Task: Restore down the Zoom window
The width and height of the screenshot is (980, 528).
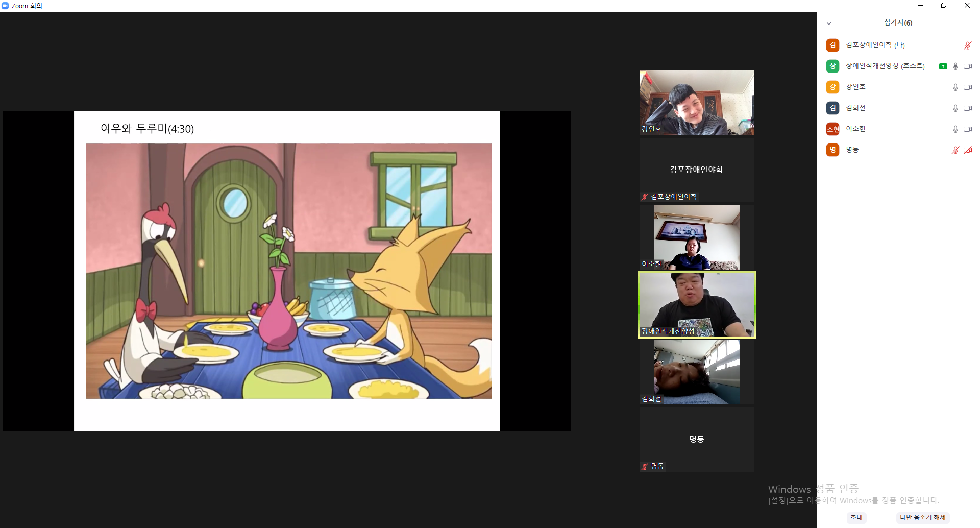Action: click(x=944, y=6)
